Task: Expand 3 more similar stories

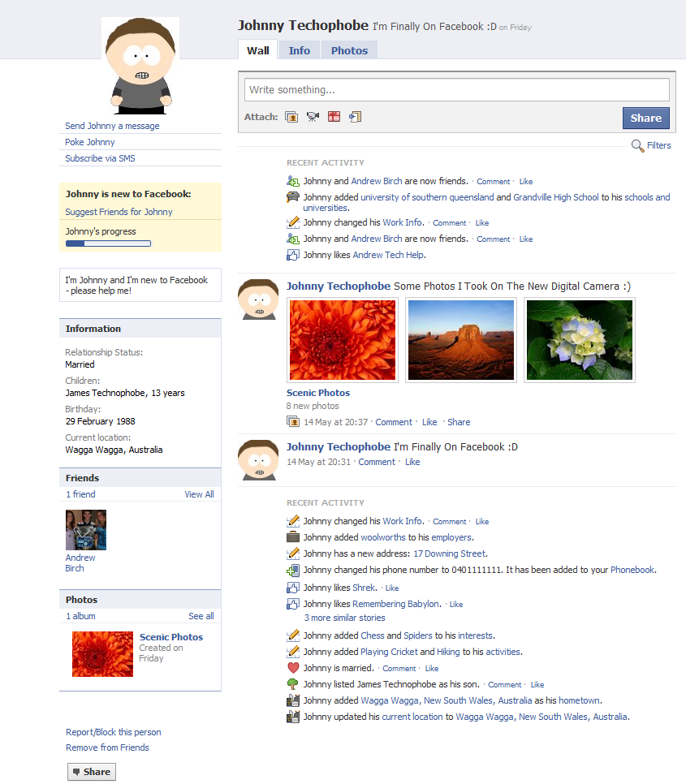Action: [344, 618]
